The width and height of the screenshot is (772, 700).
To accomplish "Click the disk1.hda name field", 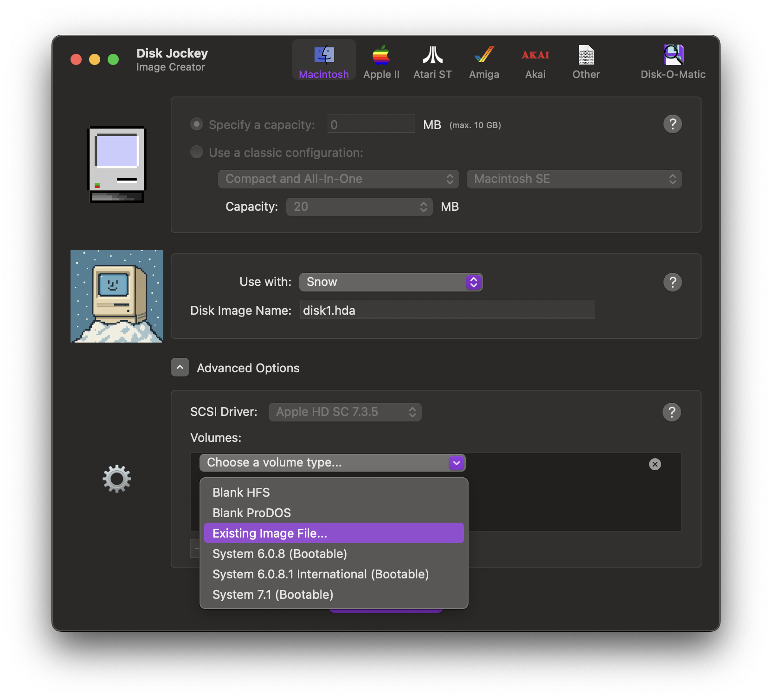I will tap(447, 310).
